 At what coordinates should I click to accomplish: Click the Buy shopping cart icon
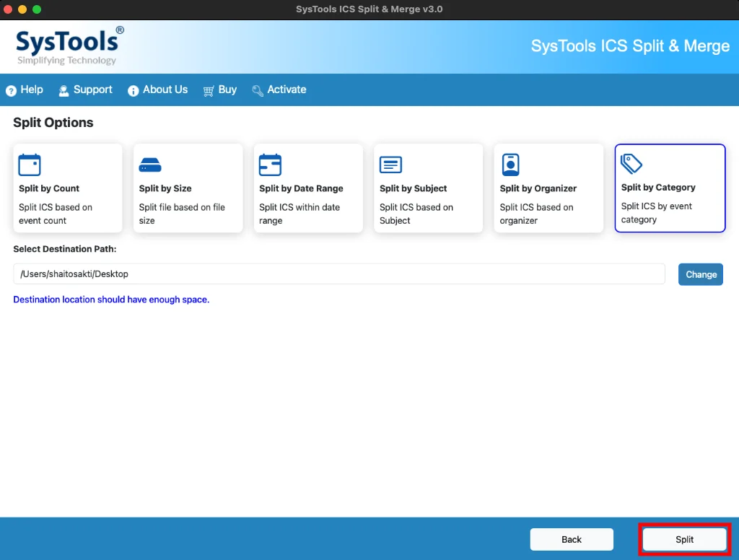pyautogui.click(x=209, y=90)
